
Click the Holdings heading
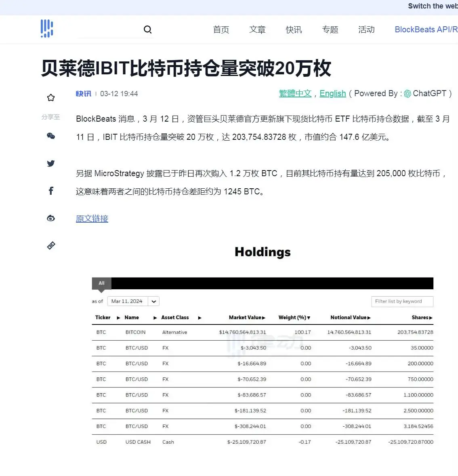[x=263, y=252]
